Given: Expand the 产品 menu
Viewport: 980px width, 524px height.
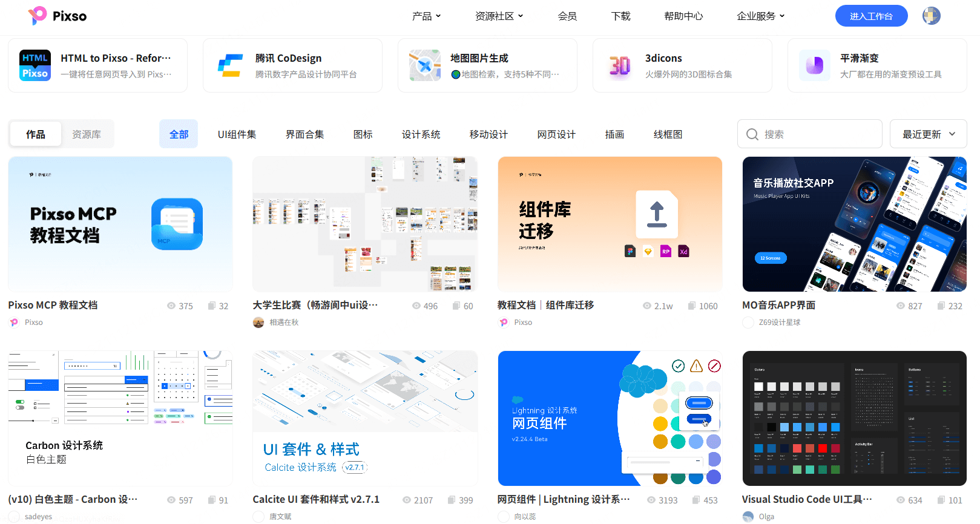Looking at the screenshot, I should click(x=427, y=16).
